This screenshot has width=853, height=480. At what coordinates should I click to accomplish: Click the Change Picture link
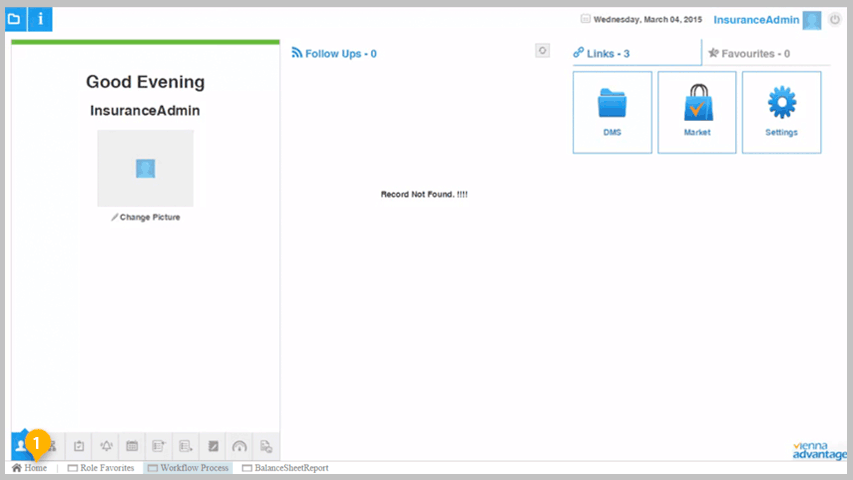click(x=145, y=217)
